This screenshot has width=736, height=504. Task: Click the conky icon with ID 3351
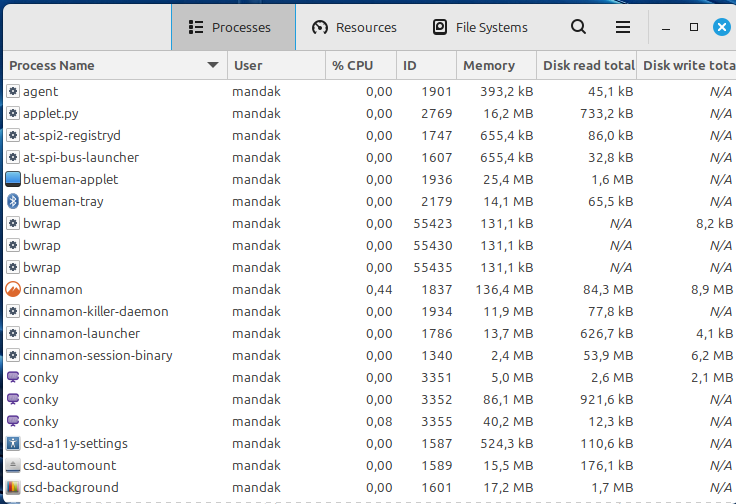point(13,377)
